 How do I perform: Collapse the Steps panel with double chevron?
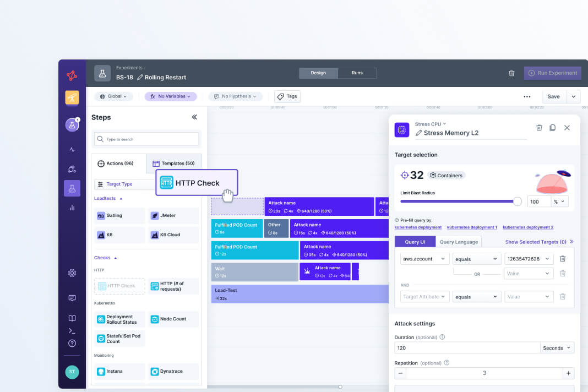(194, 117)
